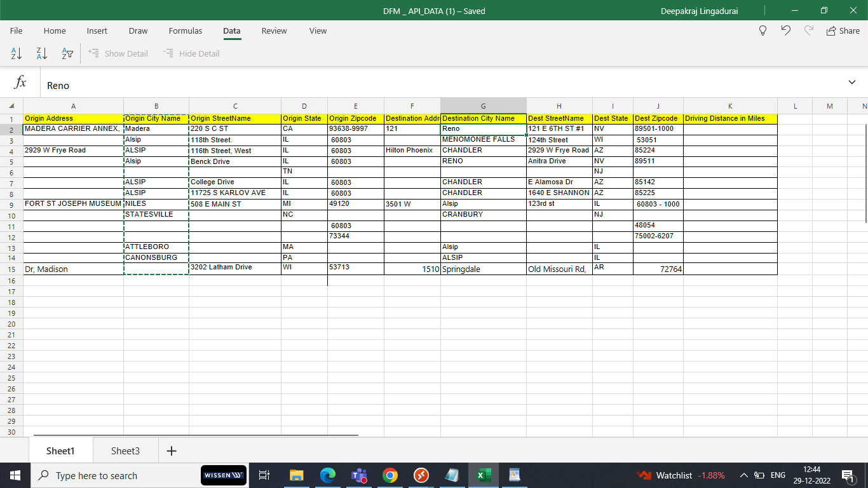868x488 pixels.
Task: Add a new sheet with plus icon
Action: pyautogui.click(x=171, y=451)
